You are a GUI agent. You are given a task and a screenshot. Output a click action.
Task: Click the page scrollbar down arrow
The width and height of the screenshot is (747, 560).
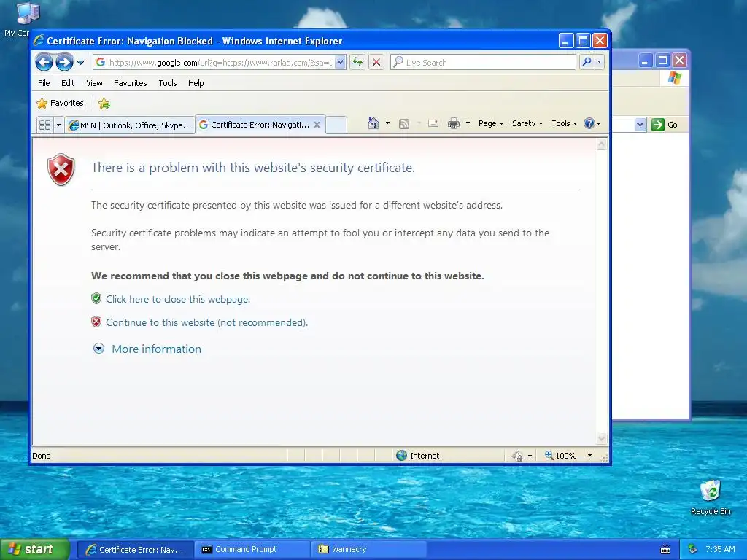pos(601,438)
